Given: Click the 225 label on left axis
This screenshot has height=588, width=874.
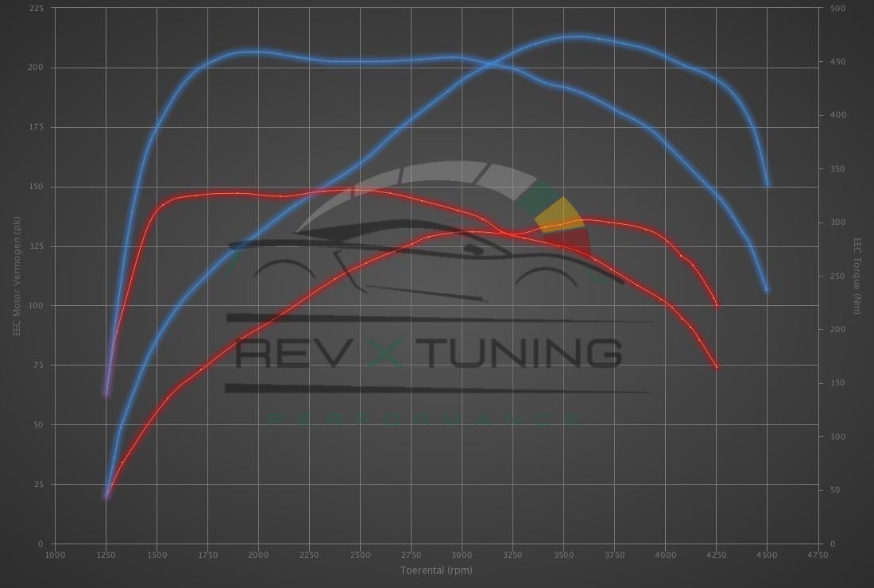Looking at the screenshot, I should (37, 9).
